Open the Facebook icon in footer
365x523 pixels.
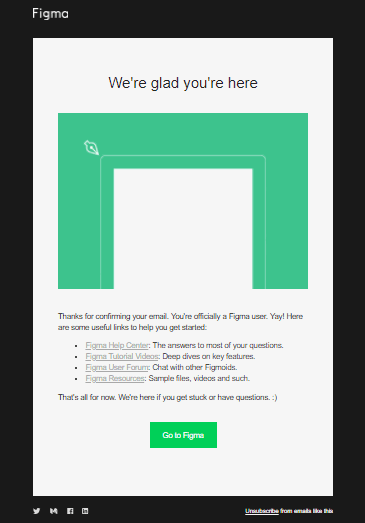click(70, 511)
